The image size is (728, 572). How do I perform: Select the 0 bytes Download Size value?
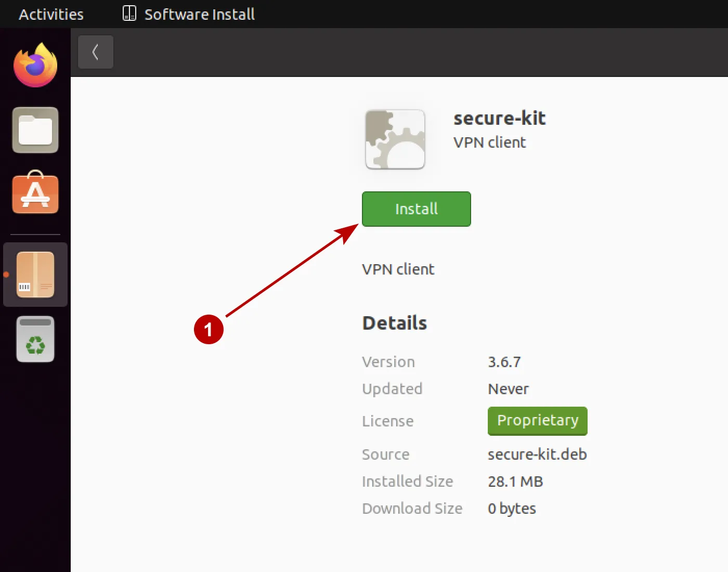[x=512, y=508]
